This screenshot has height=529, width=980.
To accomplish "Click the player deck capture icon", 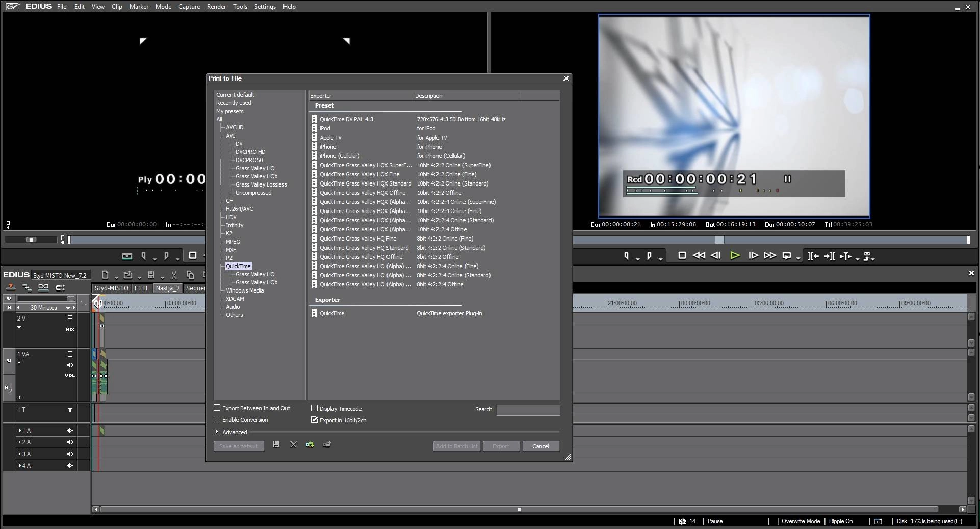I will click(127, 256).
